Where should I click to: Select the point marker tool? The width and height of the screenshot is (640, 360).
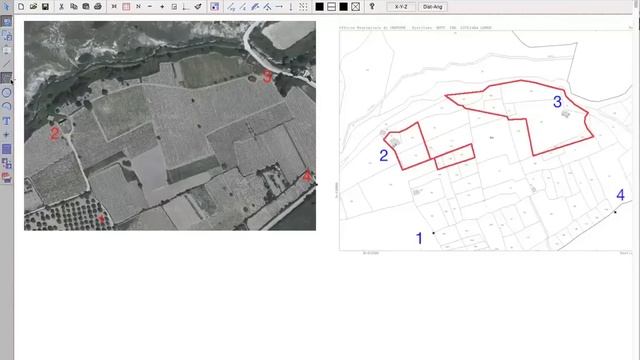(6, 135)
